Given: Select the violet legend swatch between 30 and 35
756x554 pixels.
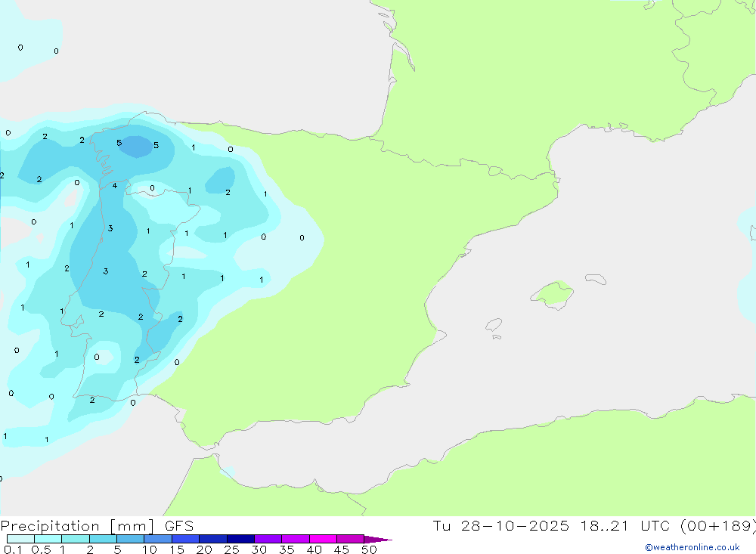Looking at the screenshot, I should coord(268,539).
